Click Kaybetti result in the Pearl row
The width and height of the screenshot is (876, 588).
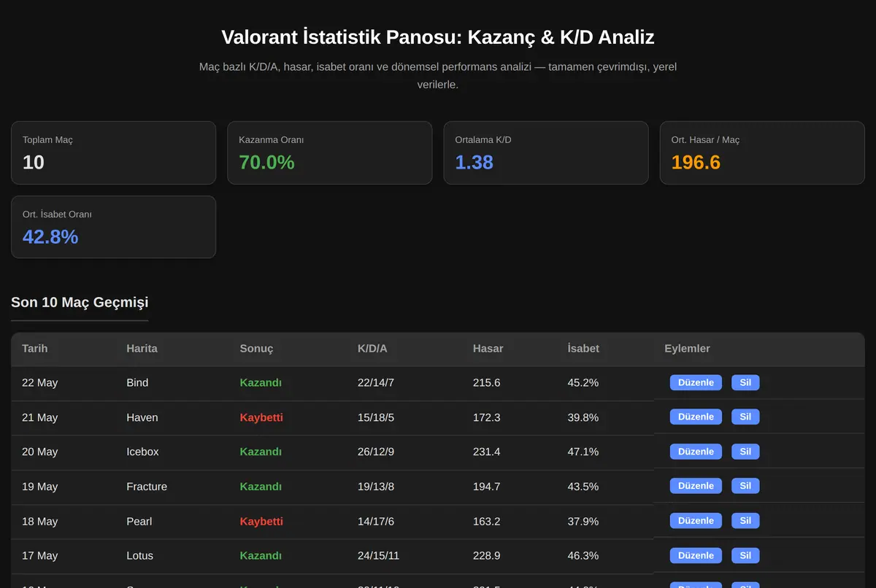coord(261,522)
